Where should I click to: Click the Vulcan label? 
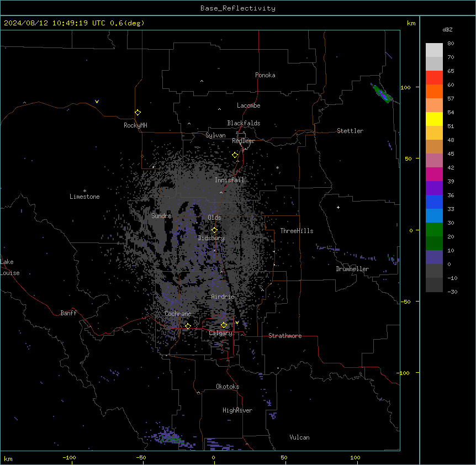[x=300, y=437]
